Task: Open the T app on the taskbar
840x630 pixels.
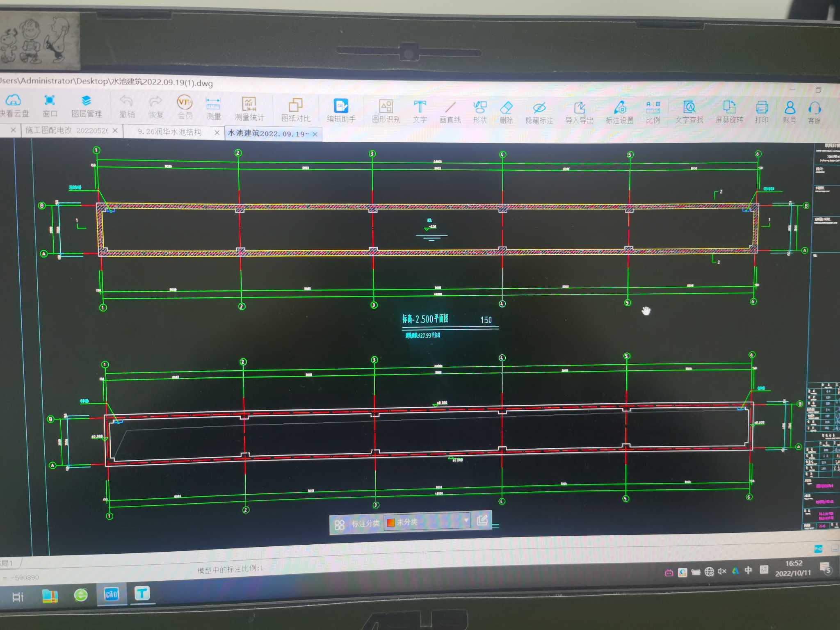Action: point(142,593)
